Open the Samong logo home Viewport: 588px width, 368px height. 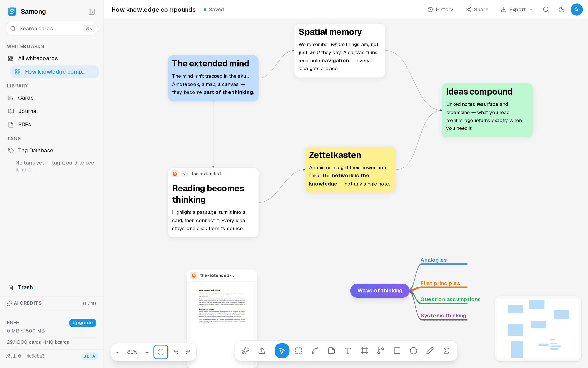click(12, 11)
